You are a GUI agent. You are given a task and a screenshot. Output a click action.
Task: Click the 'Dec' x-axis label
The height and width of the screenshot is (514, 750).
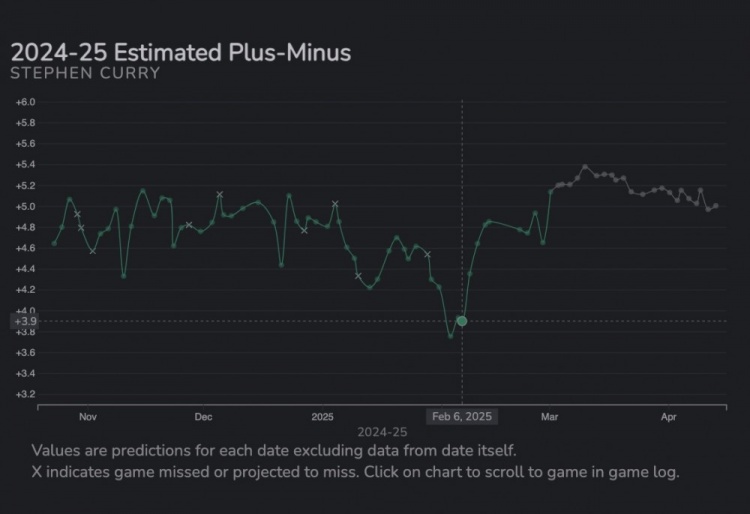203,416
